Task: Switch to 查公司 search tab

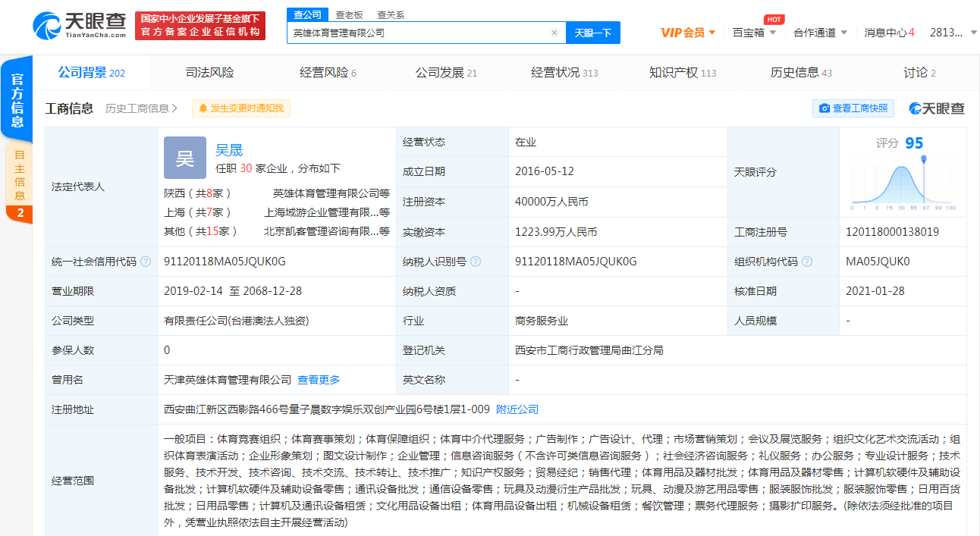Action: tap(307, 14)
